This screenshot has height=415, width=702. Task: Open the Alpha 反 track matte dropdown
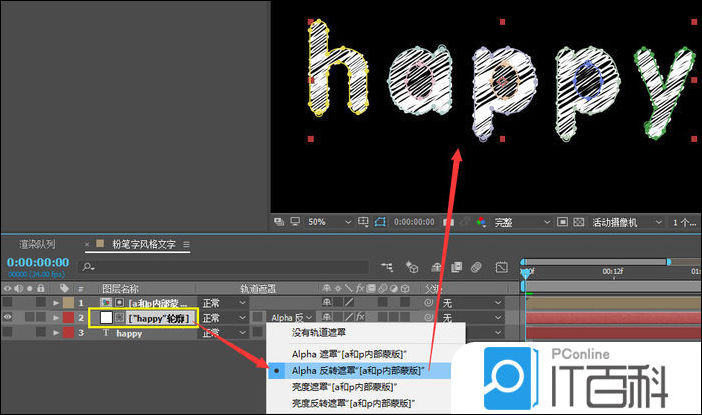291,317
